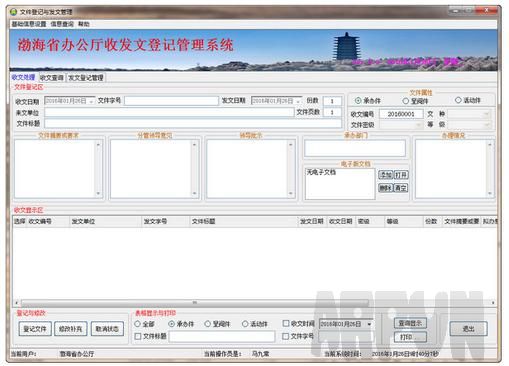This screenshot has height=366, width=509.
Task: Click the 收文日期 column header
Action: (342, 221)
